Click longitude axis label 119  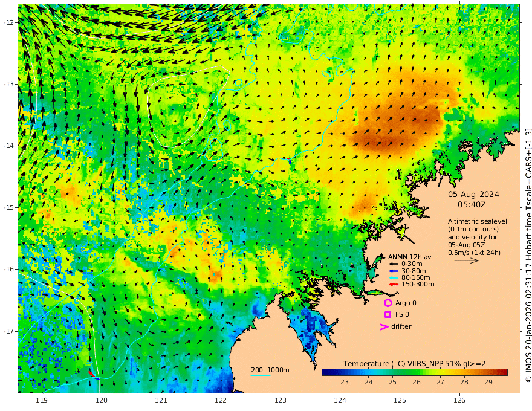[x=42, y=401]
